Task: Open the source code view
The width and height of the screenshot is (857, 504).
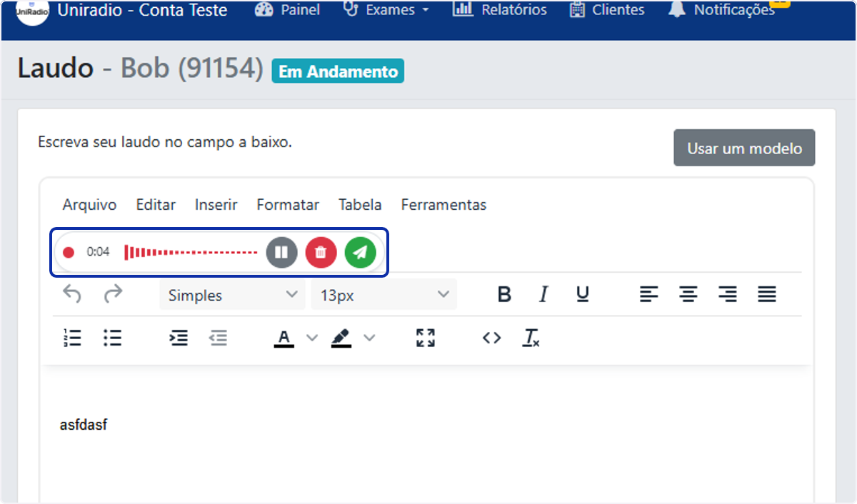Action: 491,338
